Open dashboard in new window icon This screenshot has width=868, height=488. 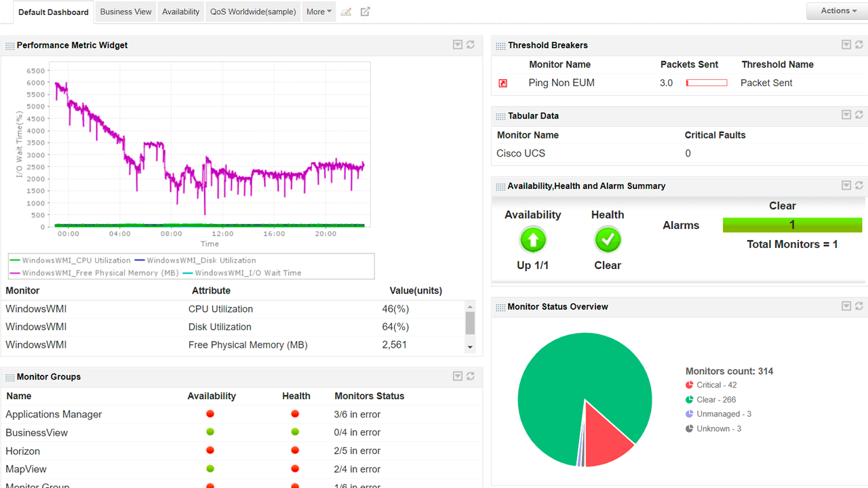click(x=365, y=12)
